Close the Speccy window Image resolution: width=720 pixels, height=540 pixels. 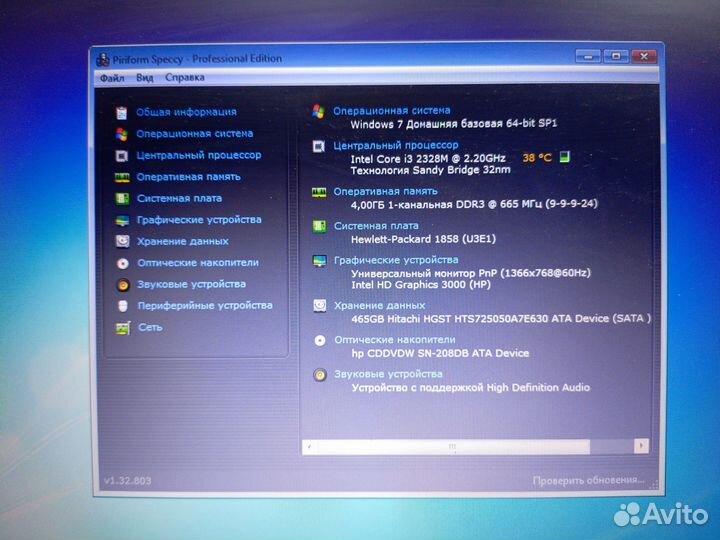(x=644, y=56)
